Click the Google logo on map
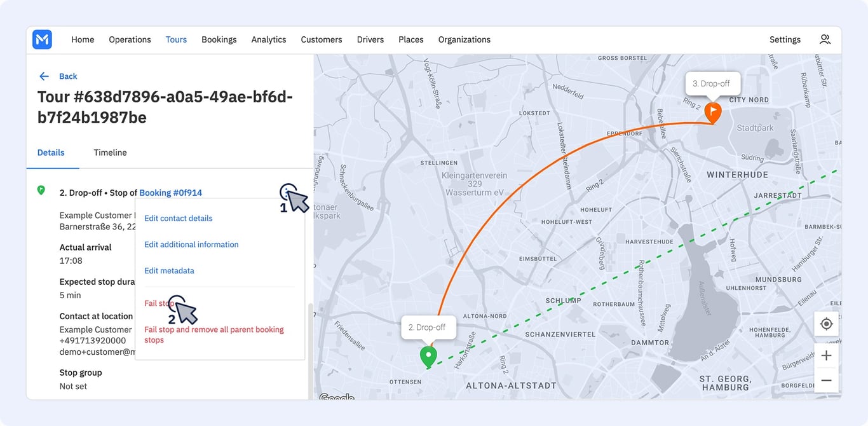 tap(336, 397)
